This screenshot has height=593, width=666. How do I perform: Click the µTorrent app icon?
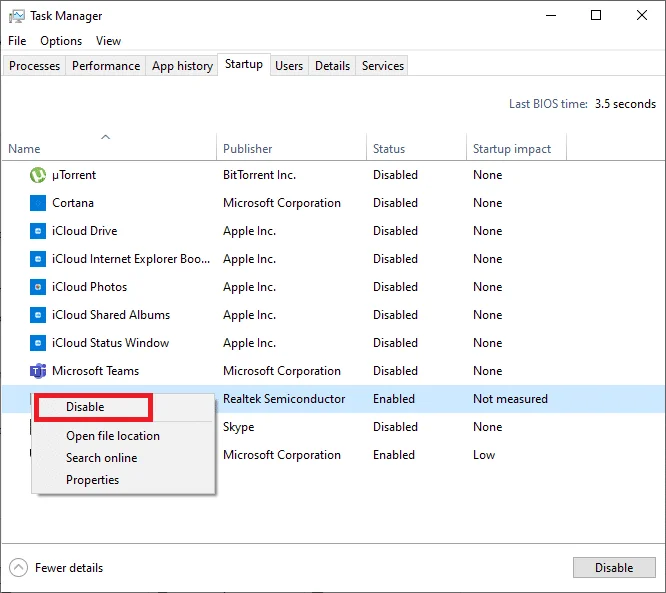point(38,175)
